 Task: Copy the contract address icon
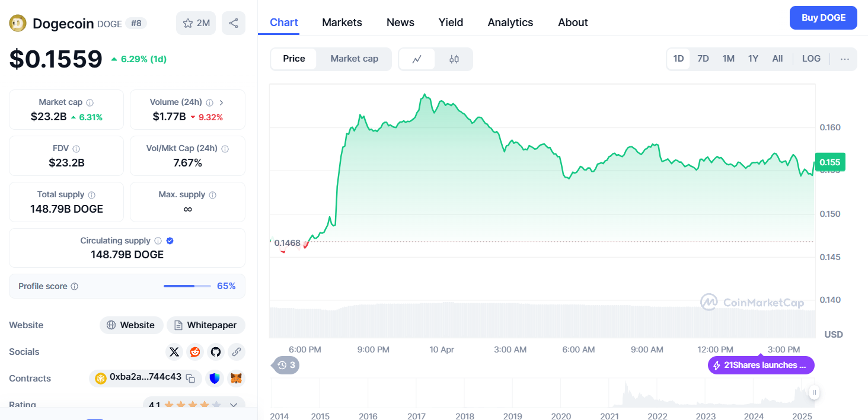click(x=190, y=378)
